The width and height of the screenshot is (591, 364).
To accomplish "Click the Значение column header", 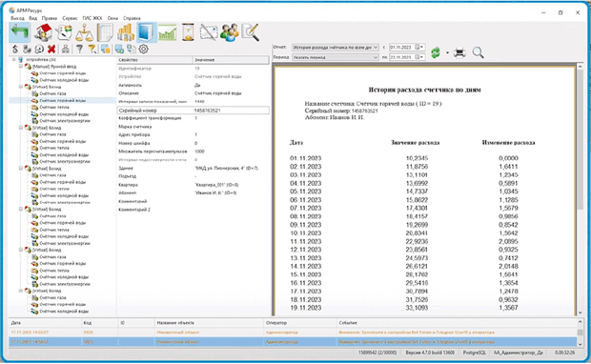I will (x=231, y=60).
